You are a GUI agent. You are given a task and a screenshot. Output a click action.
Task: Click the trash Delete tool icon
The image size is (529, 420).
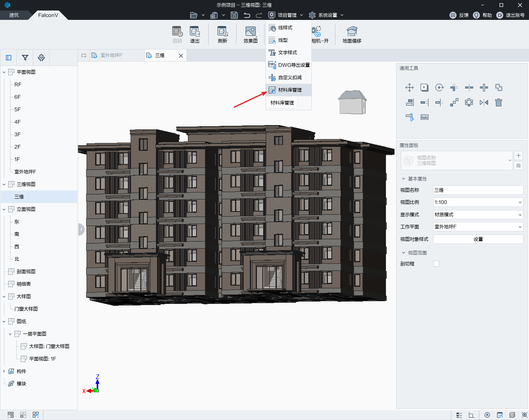coord(499,102)
